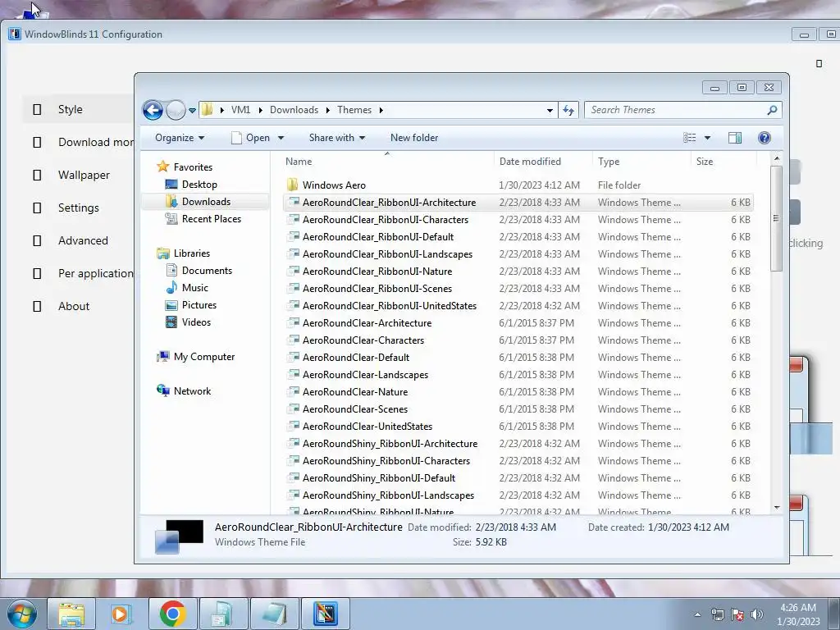Click the Windows Start orb
Image resolution: width=840 pixels, height=630 pixels.
(x=22, y=614)
